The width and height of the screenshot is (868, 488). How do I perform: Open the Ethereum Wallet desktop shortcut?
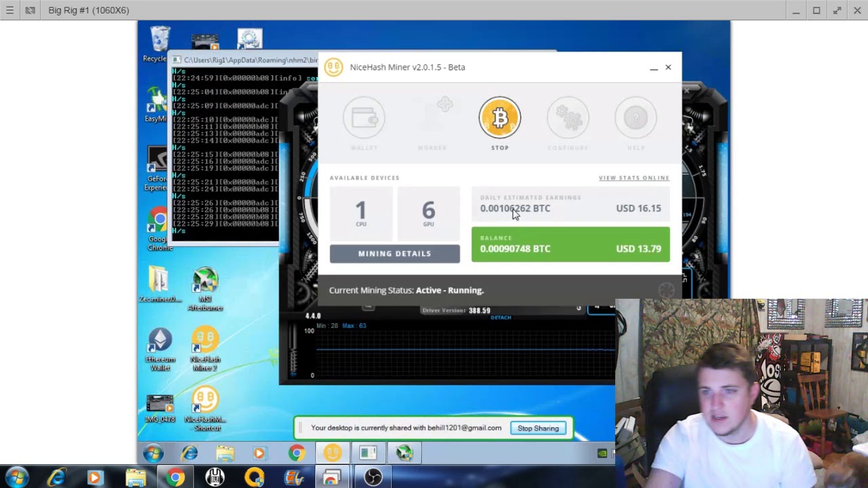[x=160, y=350]
